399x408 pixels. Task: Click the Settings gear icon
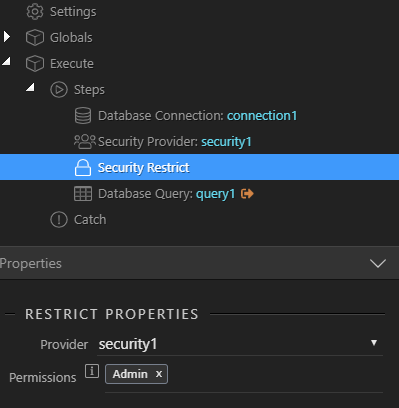coord(35,12)
